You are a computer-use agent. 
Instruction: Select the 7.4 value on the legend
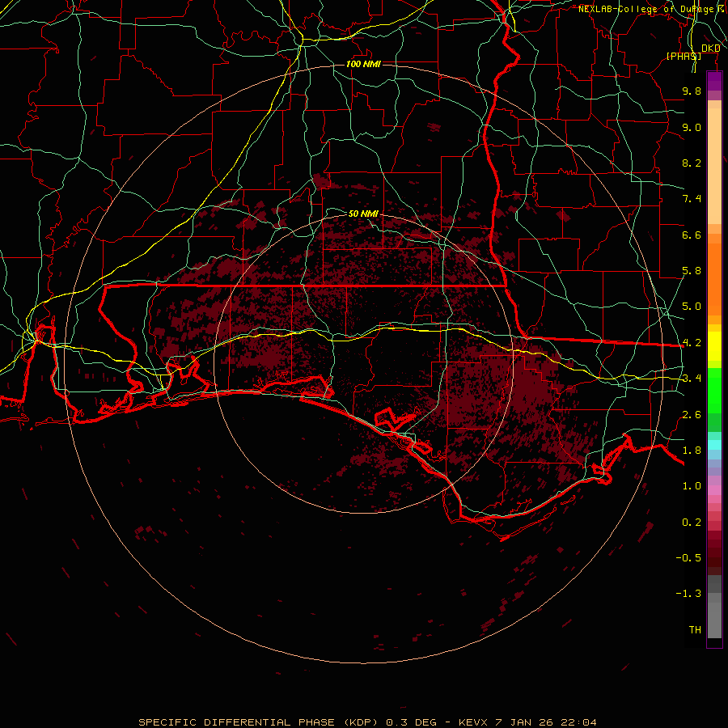(x=692, y=199)
